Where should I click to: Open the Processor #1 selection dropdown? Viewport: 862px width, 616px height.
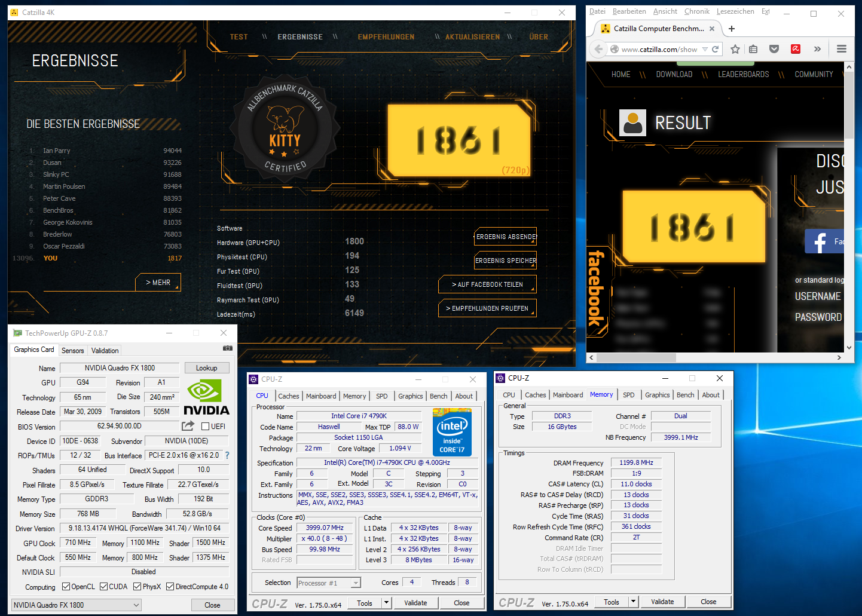pos(329,583)
